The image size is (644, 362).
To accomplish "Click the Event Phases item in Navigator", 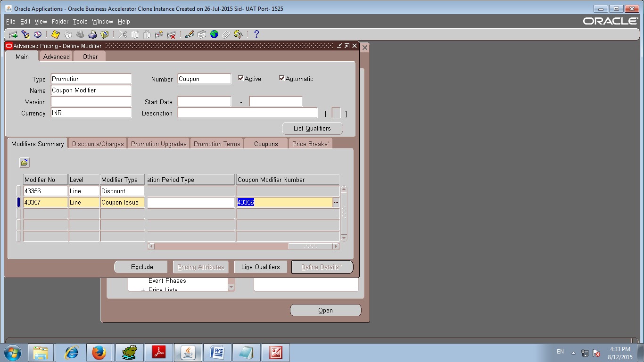I will pos(167,281).
